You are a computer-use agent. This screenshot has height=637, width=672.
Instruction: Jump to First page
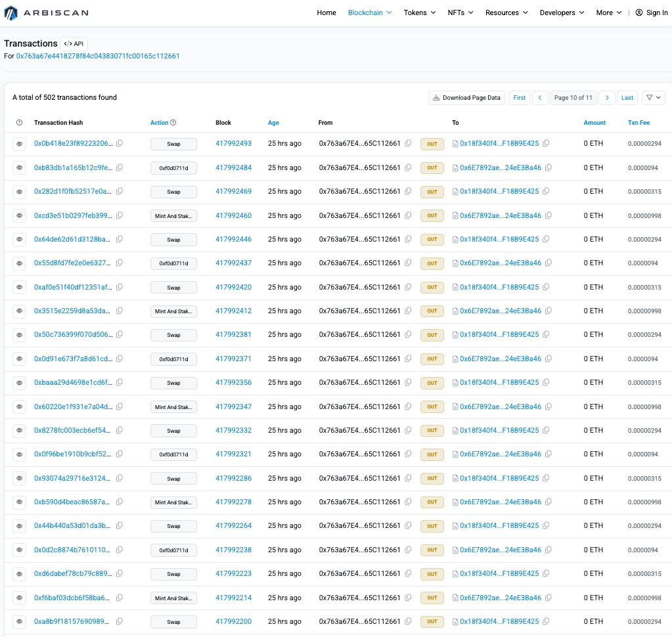[x=520, y=98]
